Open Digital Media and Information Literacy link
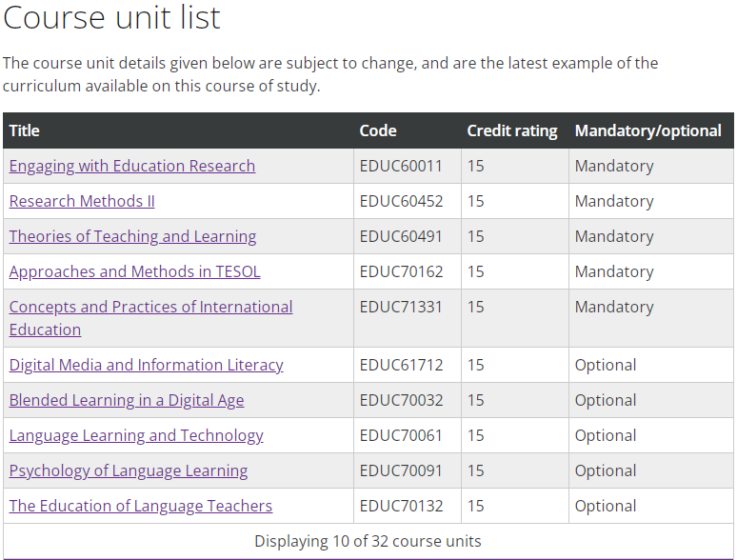737x560 pixels. [147, 366]
